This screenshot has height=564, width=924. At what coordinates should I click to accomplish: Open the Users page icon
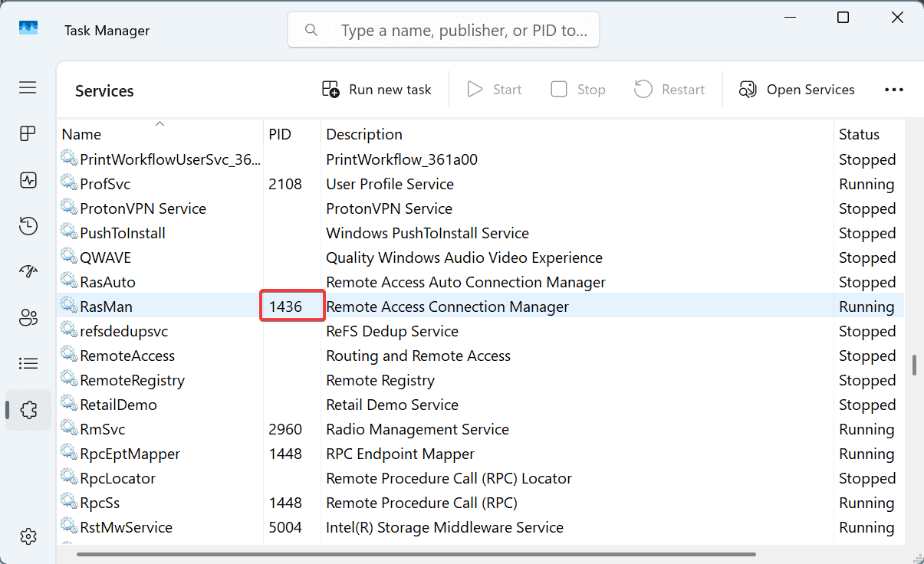(28, 317)
